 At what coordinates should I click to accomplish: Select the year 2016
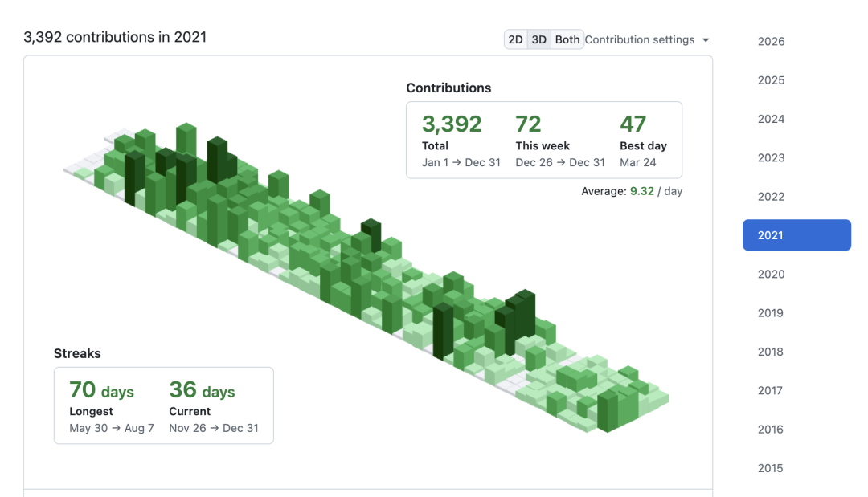(x=771, y=429)
